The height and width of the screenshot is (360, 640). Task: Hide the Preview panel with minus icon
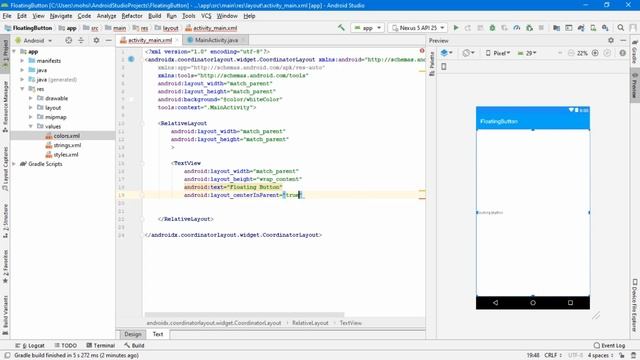pyautogui.click(x=623, y=40)
